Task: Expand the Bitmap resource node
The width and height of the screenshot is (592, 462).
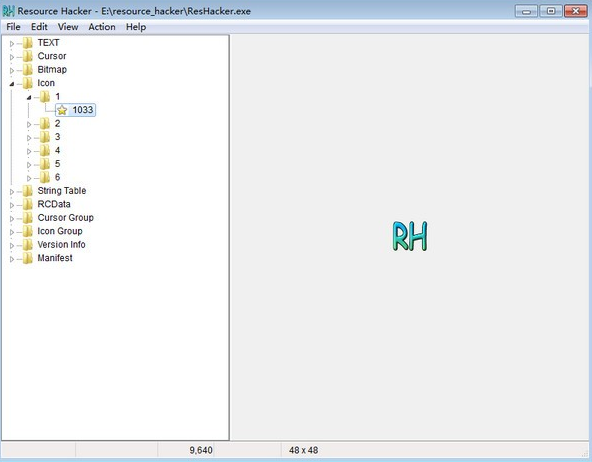Action: [12, 71]
